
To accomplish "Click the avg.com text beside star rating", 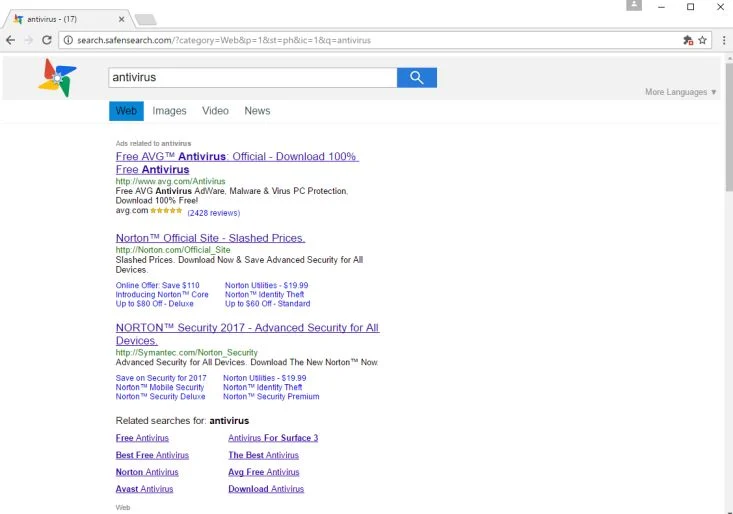I will tap(132, 211).
